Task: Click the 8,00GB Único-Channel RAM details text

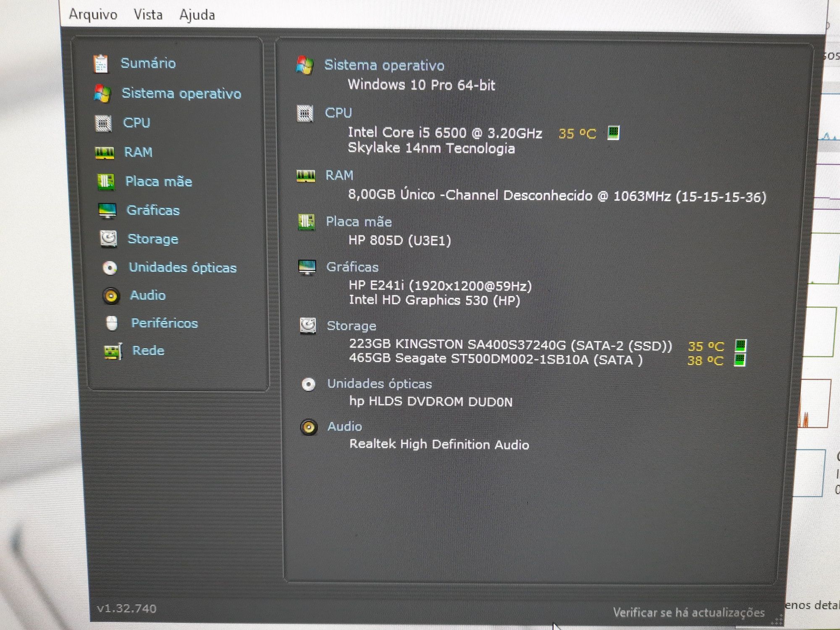Action: (557, 196)
